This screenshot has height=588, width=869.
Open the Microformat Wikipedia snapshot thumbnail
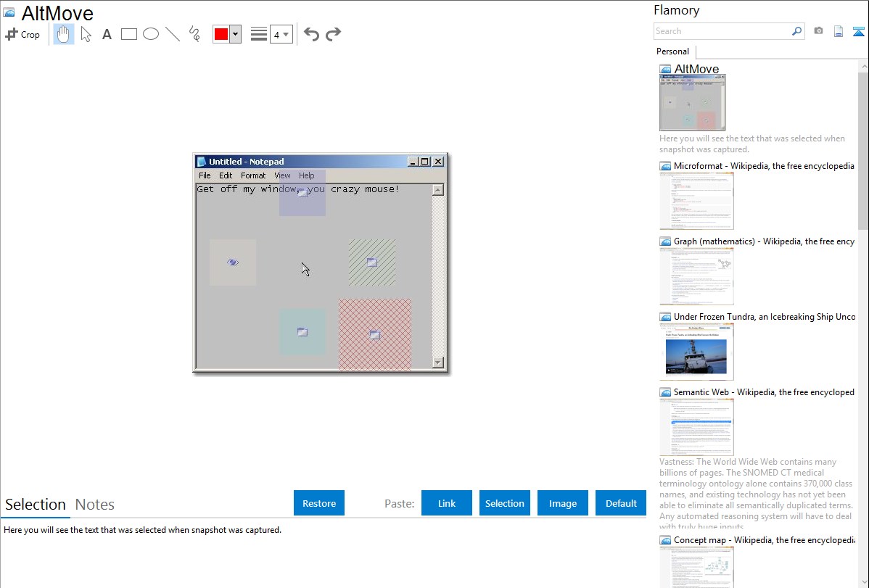[x=696, y=201]
